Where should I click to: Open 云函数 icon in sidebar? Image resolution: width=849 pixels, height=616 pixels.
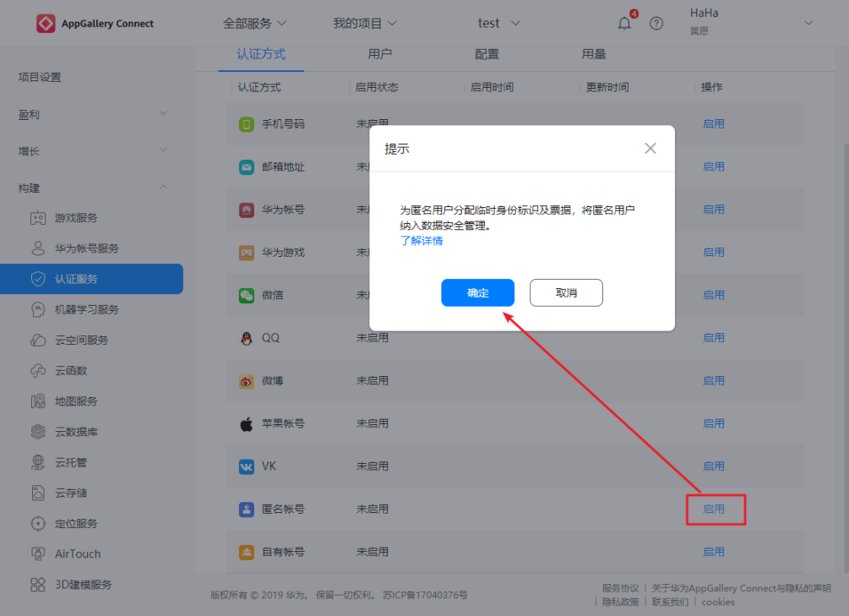pyautogui.click(x=38, y=371)
